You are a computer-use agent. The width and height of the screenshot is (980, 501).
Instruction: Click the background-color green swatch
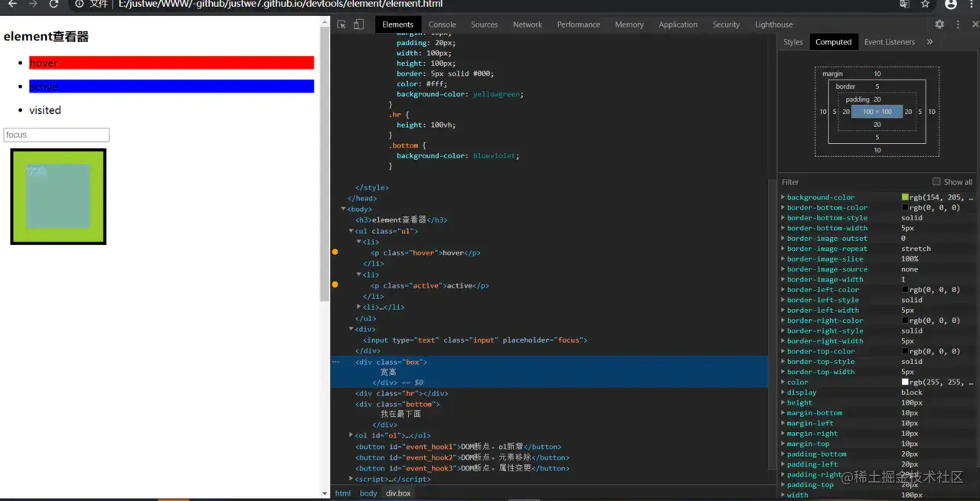tap(905, 197)
